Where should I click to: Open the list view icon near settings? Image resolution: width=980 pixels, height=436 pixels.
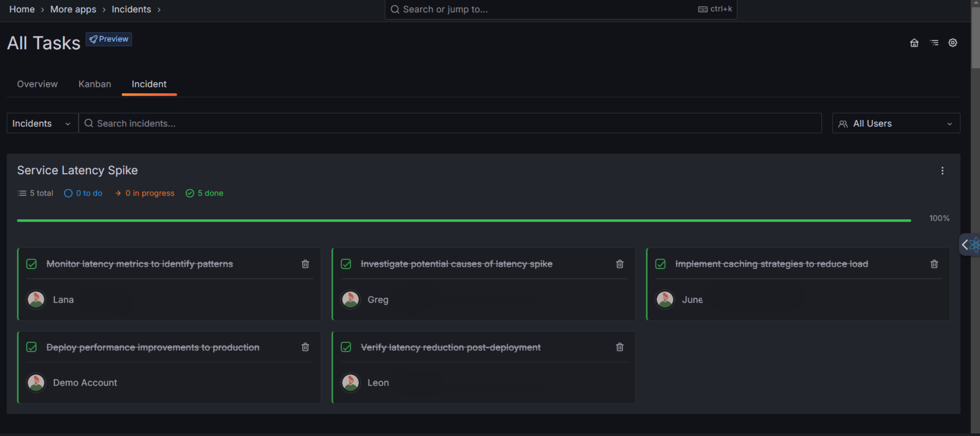[934, 43]
